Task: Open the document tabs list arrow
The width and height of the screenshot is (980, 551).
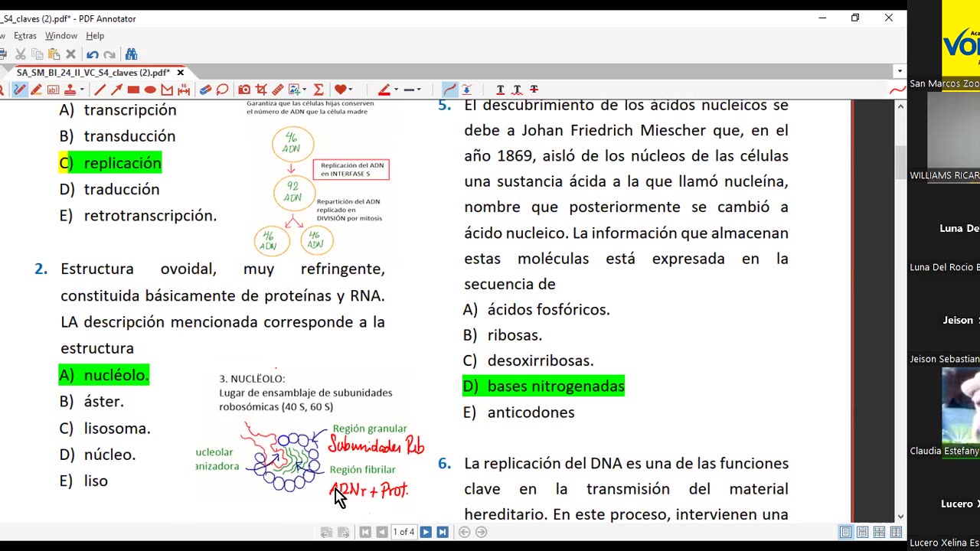Action: click(x=900, y=72)
